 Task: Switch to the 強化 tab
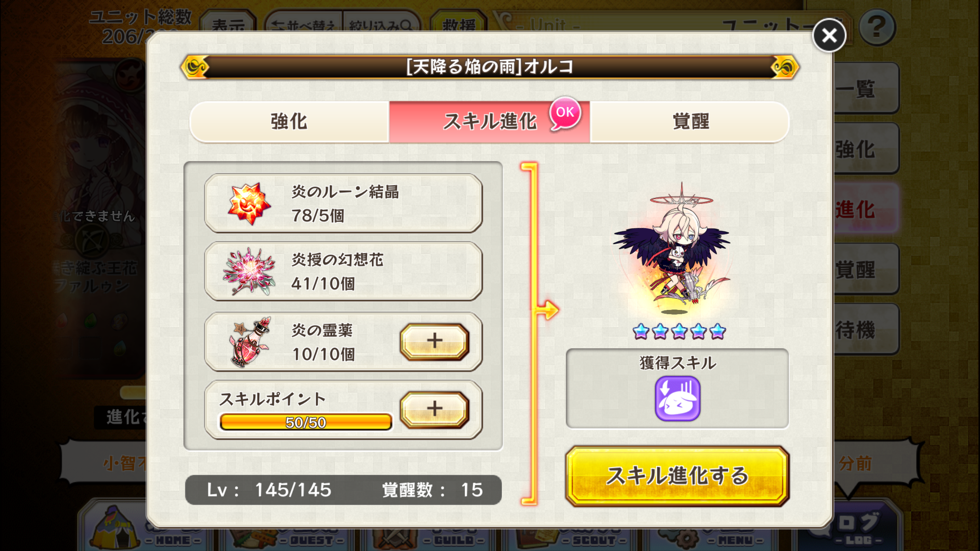(290, 121)
